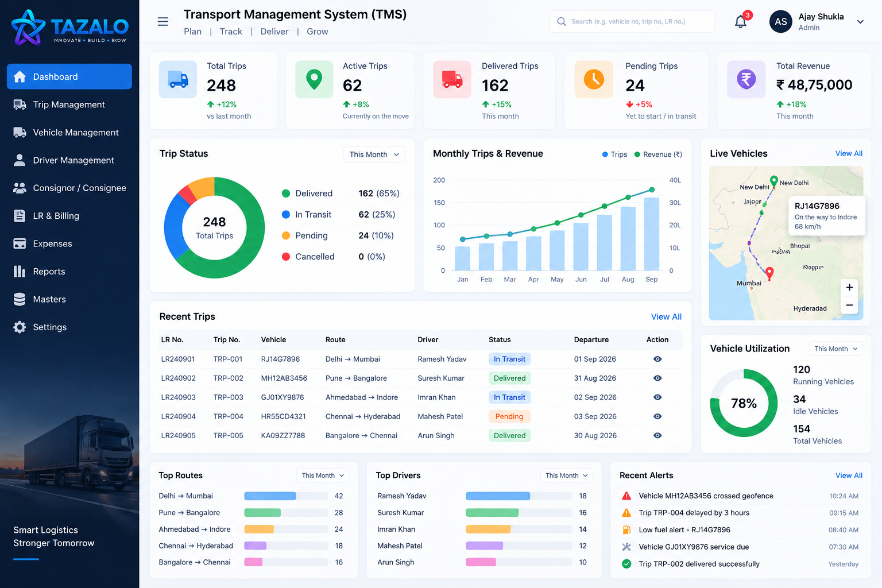The width and height of the screenshot is (882, 588).
Task: Zoom in on the Live Vehicles map
Action: pyautogui.click(x=849, y=288)
